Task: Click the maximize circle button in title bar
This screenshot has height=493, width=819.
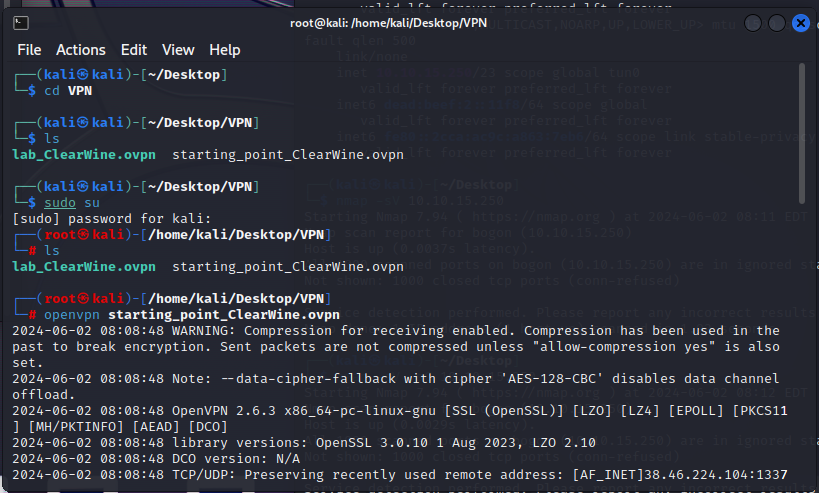Action: pos(777,23)
